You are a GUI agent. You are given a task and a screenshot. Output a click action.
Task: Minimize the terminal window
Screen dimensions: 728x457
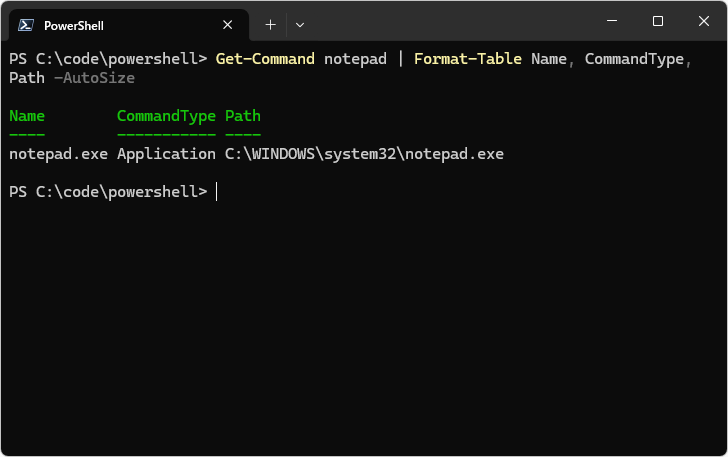pyautogui.click(x=611, y=21)
